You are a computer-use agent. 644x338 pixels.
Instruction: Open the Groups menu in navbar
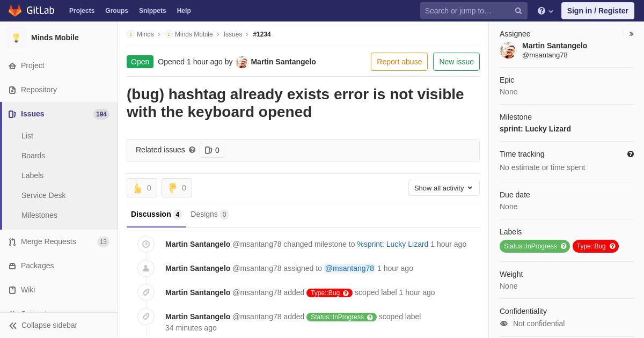(x=116, y=11)
